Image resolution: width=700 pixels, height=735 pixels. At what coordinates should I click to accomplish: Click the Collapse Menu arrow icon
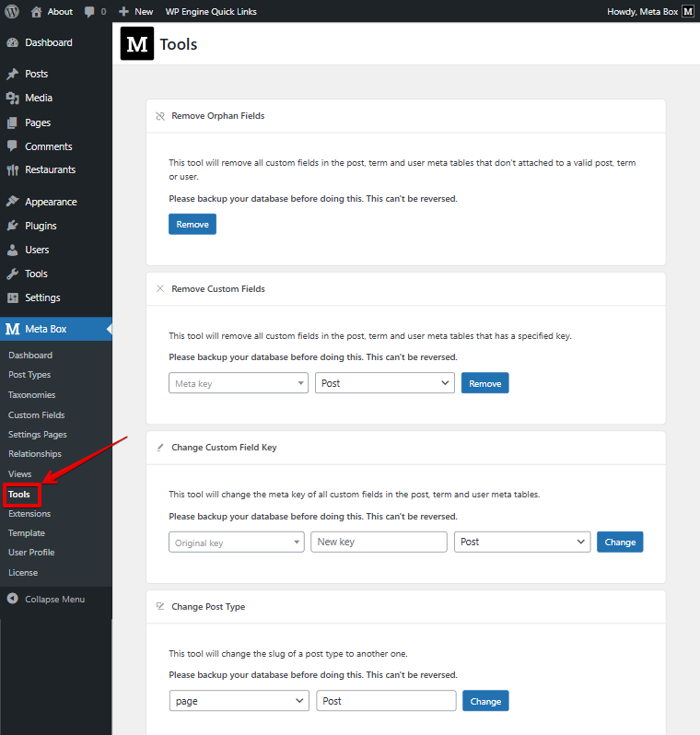coord(13,599)
